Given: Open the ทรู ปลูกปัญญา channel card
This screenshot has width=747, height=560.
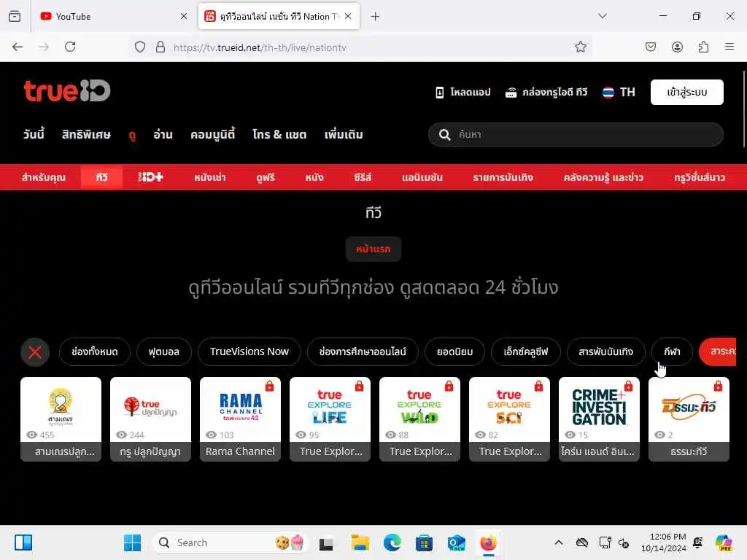Looking at the screenshot, I should pyautogui.click(x=150, y=419).
